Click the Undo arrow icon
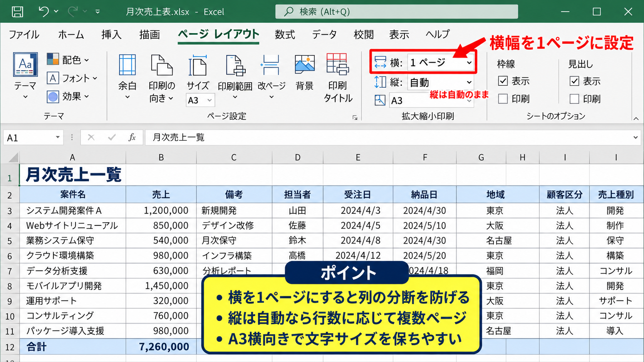The width and height of the screenshot is (644, 362). click(44, 12)
